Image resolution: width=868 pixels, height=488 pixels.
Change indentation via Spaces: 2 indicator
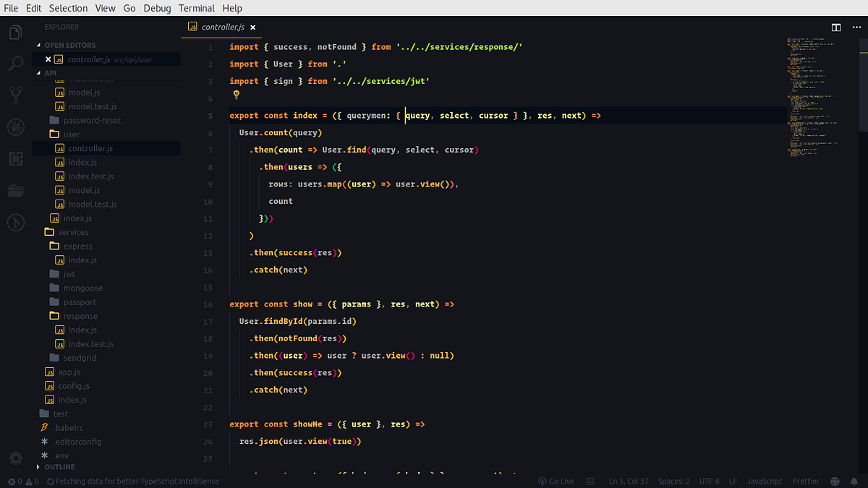(673, 480)
